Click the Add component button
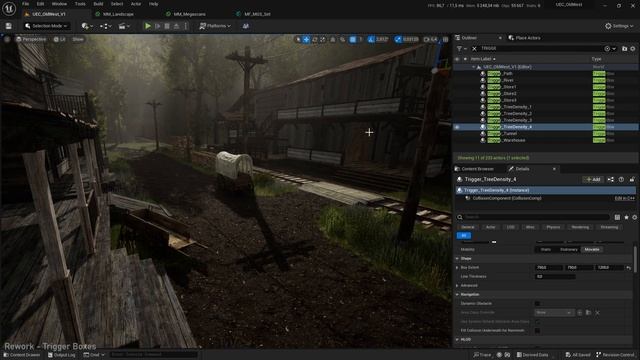Viewport: 640px width, 360px height. tap(593, 179)
